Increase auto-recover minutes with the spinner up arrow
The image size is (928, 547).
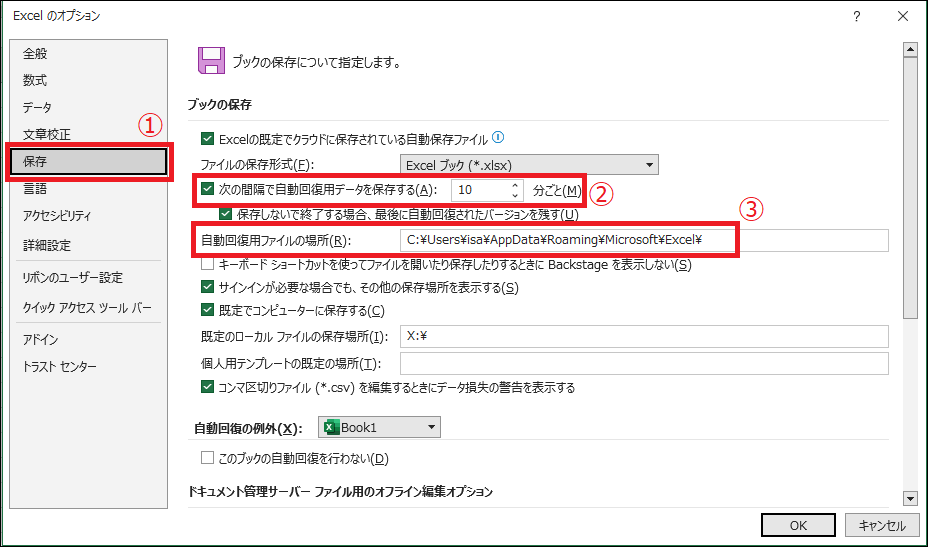515,185
